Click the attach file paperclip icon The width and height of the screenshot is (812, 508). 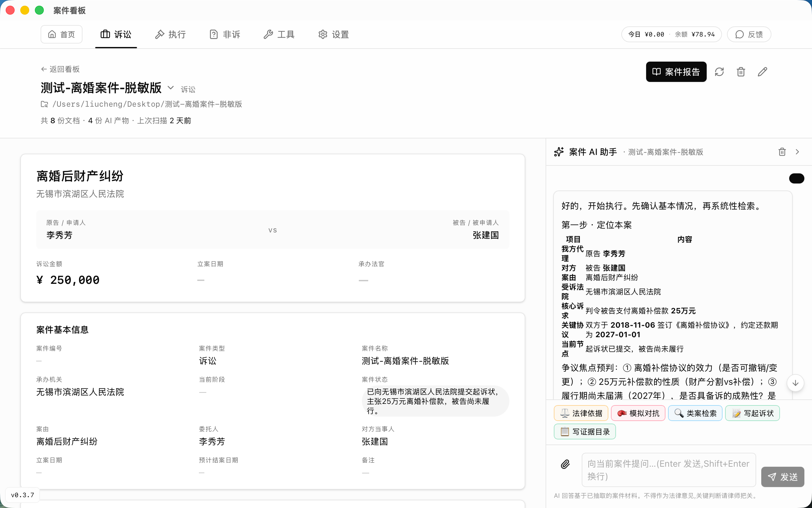coord(565,464)
